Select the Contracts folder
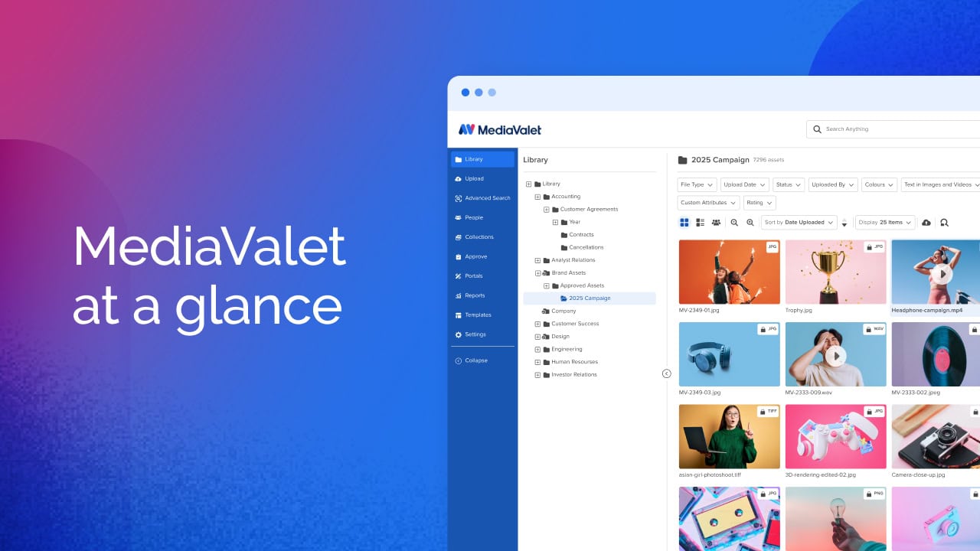This screenshot has width=980, height=551. [577, 235]
